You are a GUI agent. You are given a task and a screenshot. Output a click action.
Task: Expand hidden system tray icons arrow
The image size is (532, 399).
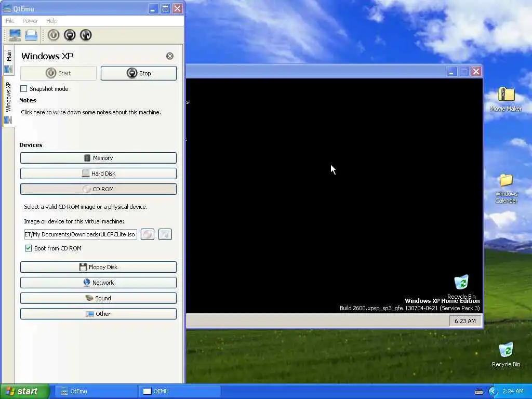pyautogui.click(x=493, y=392)
